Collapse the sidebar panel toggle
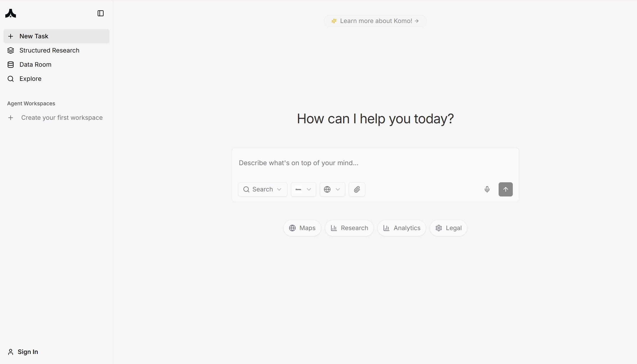This screenshot has height=364, width=637. click(x=101, y=13)
